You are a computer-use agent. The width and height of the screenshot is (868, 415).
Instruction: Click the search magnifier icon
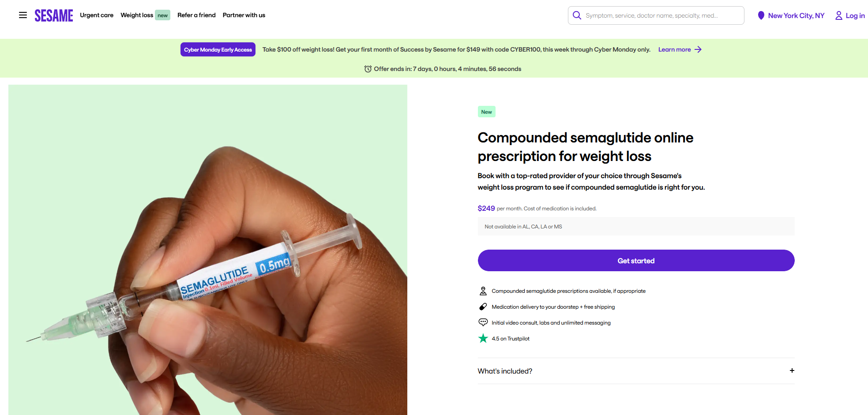pyautogui.click(x=577, y=15)
